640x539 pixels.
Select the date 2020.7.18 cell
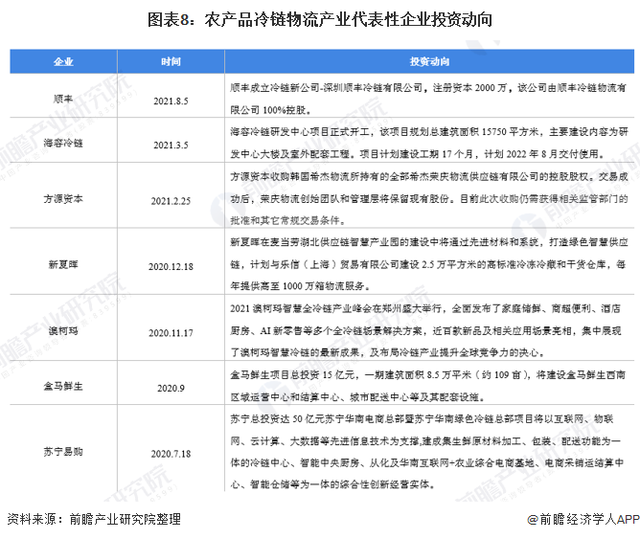[x=171, y=453]
